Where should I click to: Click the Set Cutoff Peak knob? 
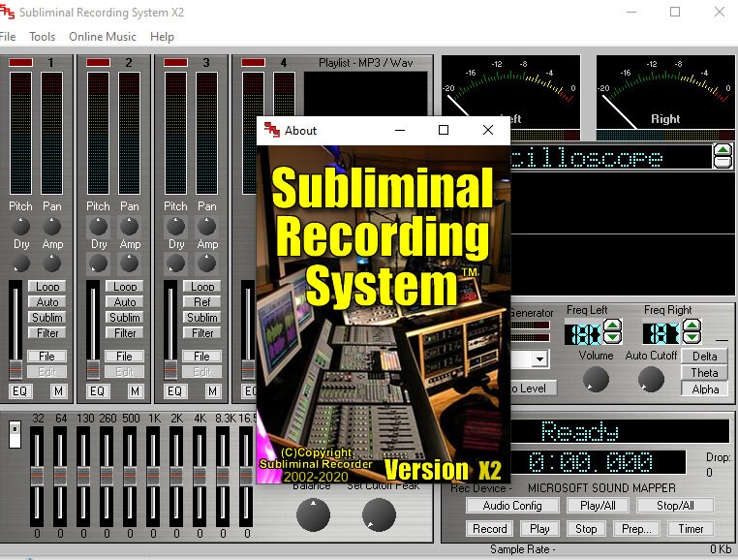pos(379,514)
